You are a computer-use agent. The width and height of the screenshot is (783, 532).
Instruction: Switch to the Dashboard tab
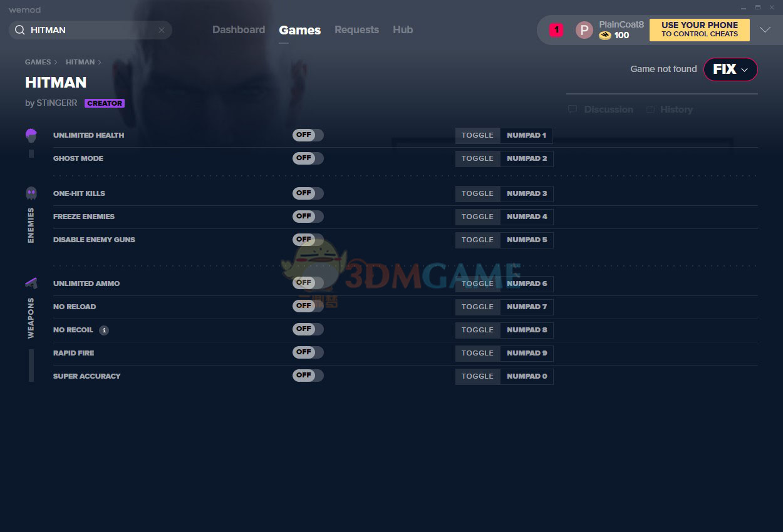[x=238, y=30]
